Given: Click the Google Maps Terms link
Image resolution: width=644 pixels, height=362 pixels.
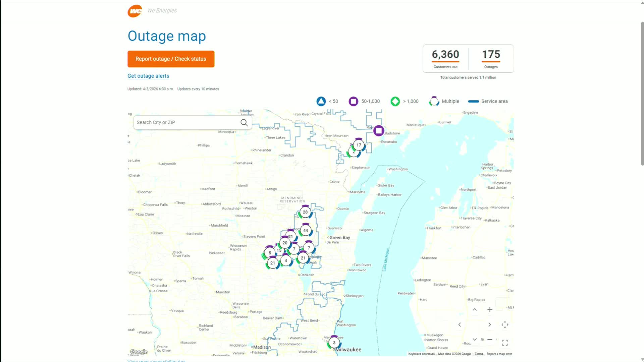Looking at the screenshot, I should pyautogui.click(x=479, y=354).
